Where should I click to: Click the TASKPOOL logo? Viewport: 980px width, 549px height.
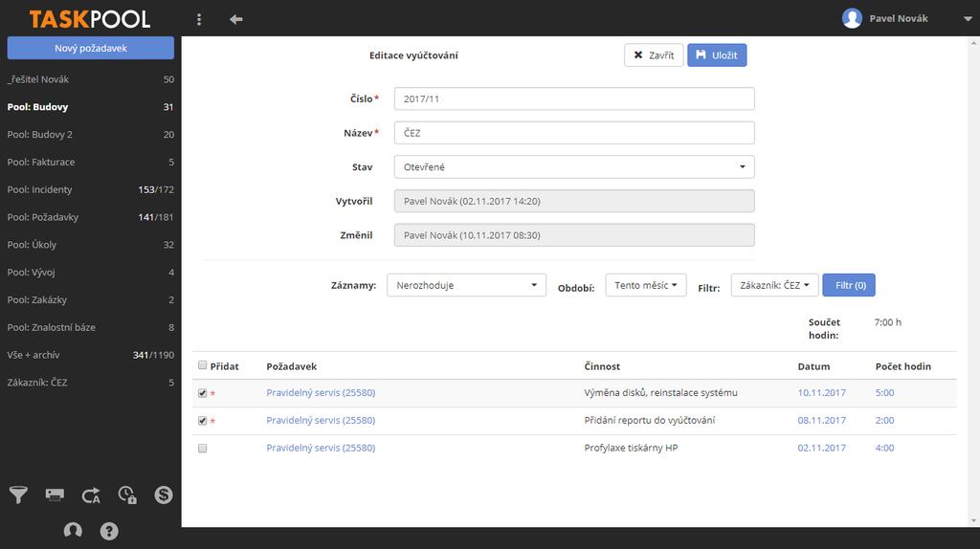(x=89, y=19)
